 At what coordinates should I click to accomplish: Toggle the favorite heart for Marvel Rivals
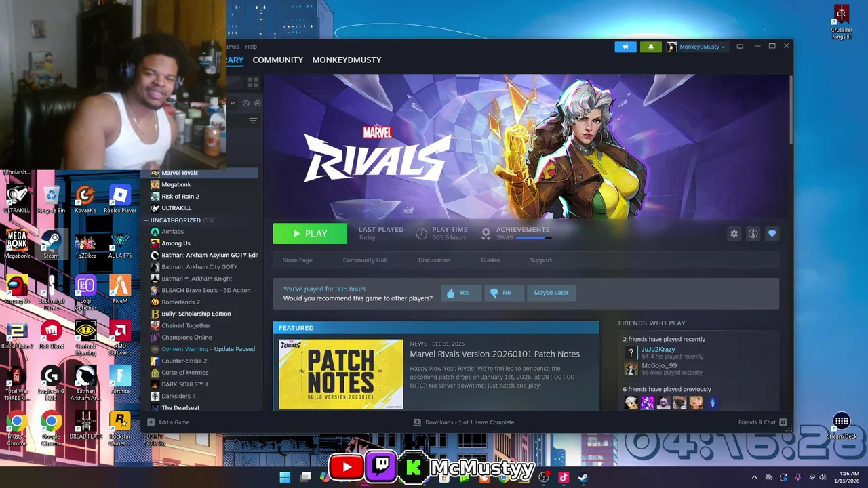[772, 233]
